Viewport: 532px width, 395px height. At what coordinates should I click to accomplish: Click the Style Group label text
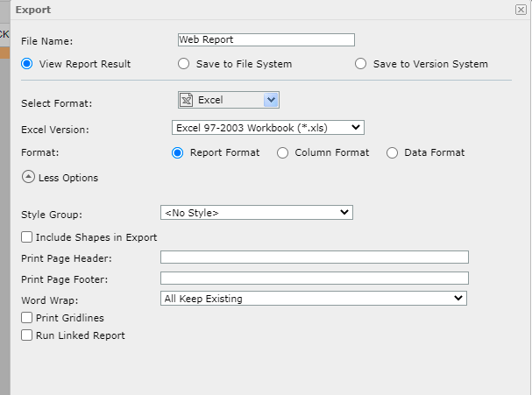pyautogui.click(x=52, y=215)
